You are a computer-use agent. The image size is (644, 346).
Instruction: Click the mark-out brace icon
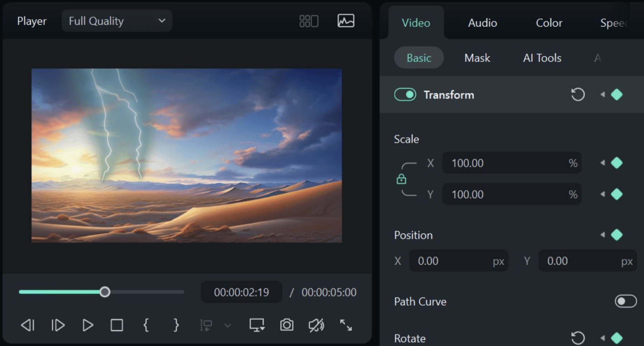click(x=175, y=325)
